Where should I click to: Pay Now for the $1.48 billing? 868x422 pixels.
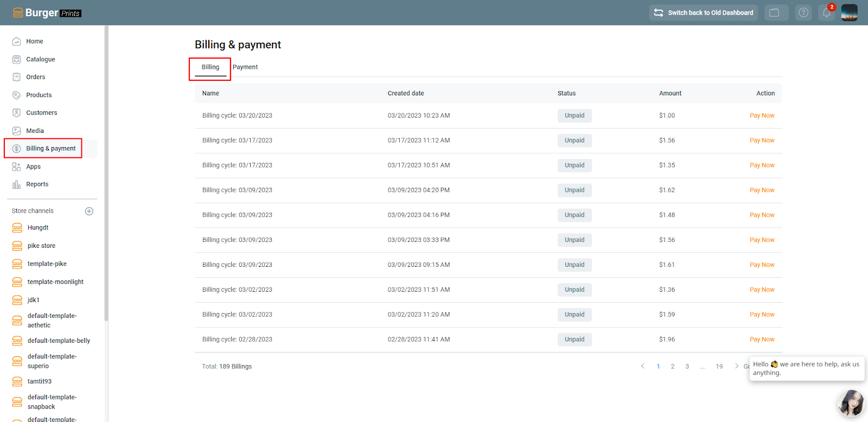pyautogui.click(x=762, y=215)
